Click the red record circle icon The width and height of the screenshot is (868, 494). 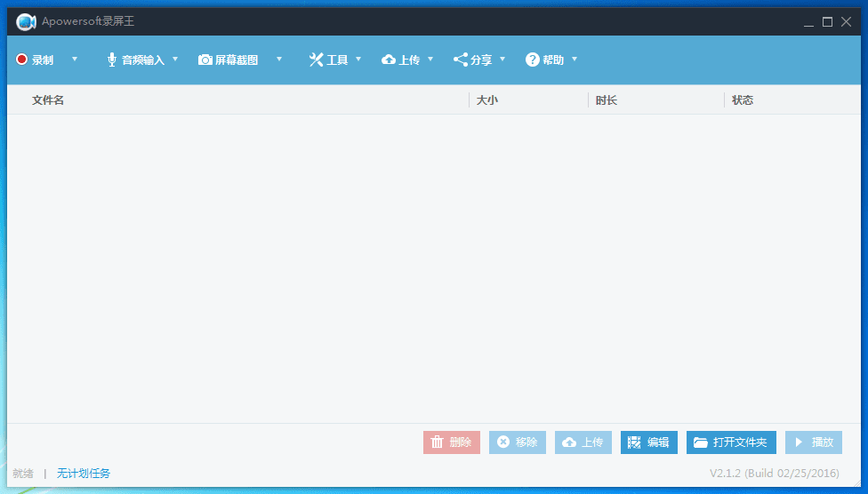pos(21,60)
